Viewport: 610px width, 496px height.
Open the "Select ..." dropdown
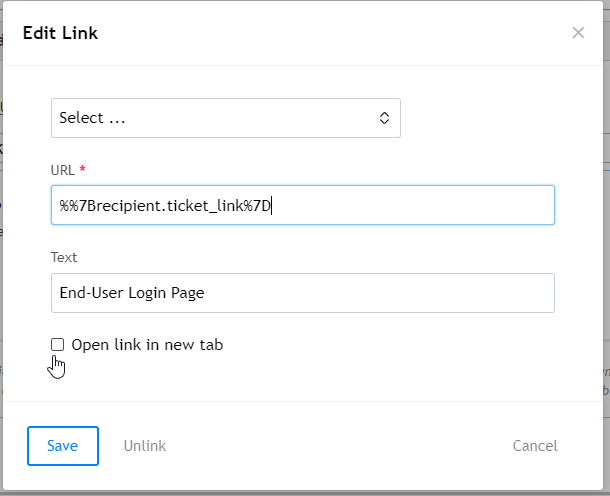[225, 118]
